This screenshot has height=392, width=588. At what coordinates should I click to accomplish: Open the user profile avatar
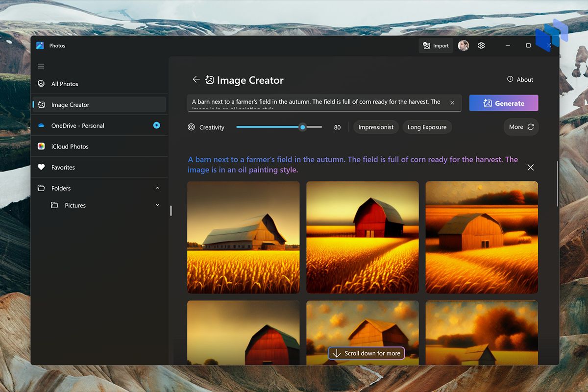[463, 46]
